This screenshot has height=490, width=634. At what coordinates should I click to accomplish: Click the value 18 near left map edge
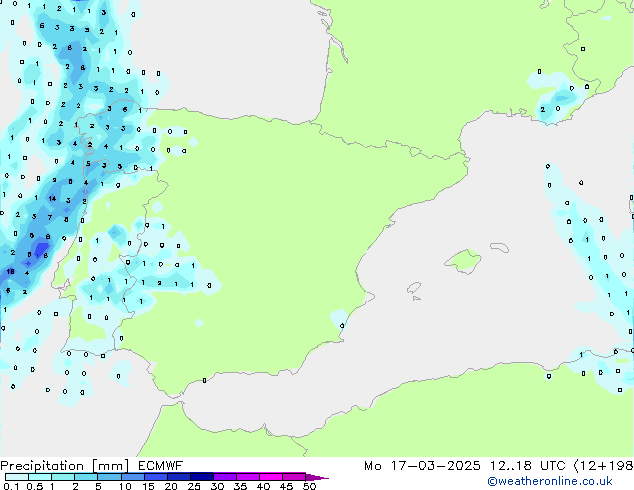tap(10, 271)
